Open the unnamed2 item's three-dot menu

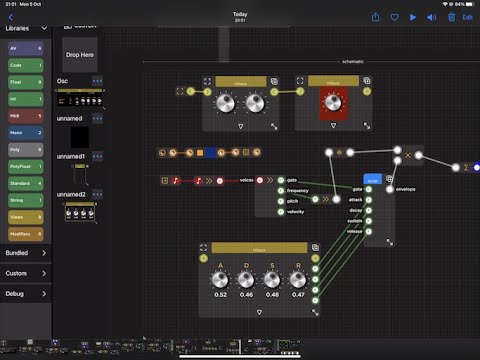97,194
